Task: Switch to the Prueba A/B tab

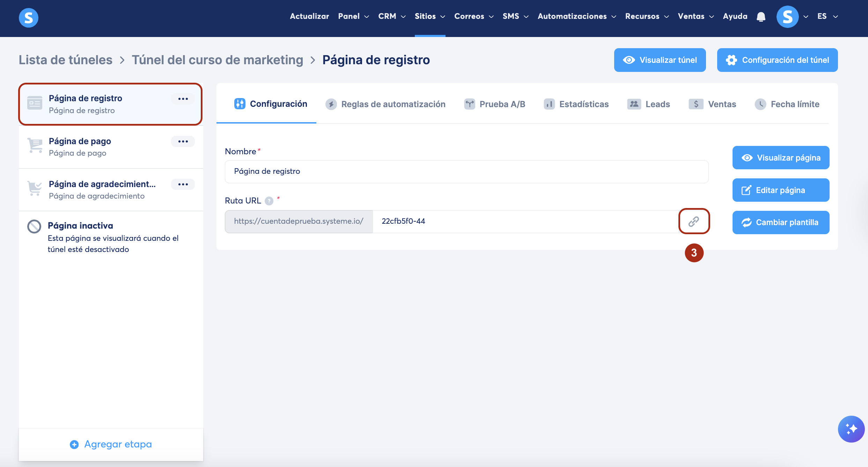Action: click(x=494, y=104)
